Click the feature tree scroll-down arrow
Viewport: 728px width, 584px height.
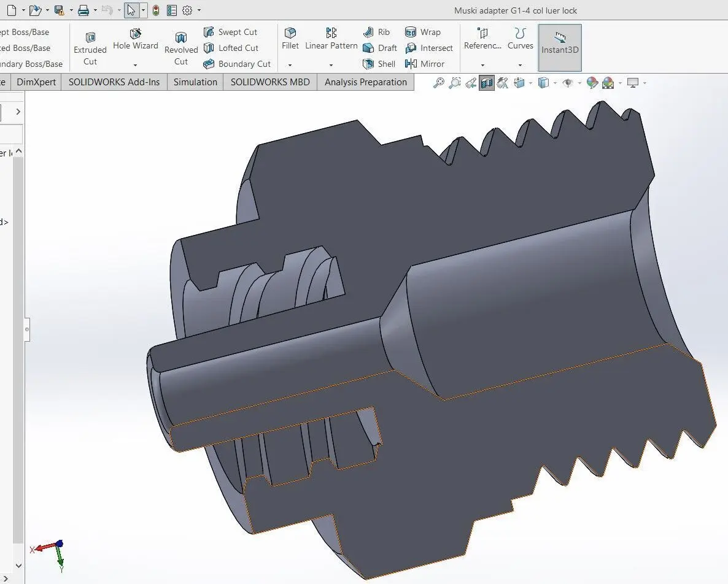pyautogui.click(x=18, y=566)
